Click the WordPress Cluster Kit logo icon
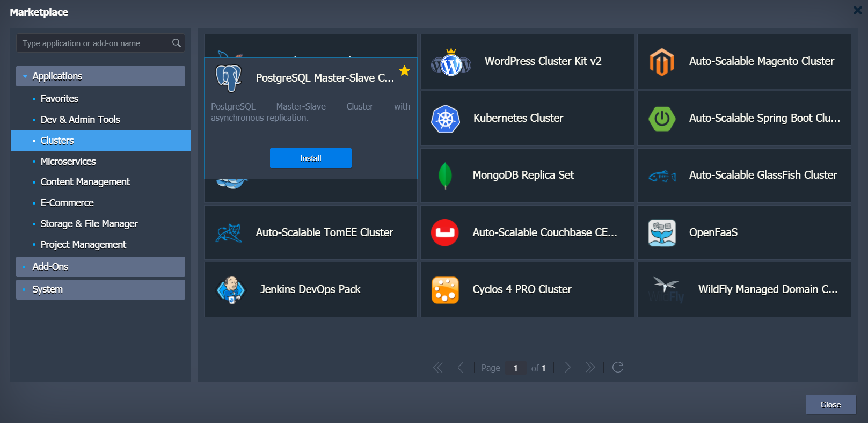The image size is (868, 423). point(451,62)
